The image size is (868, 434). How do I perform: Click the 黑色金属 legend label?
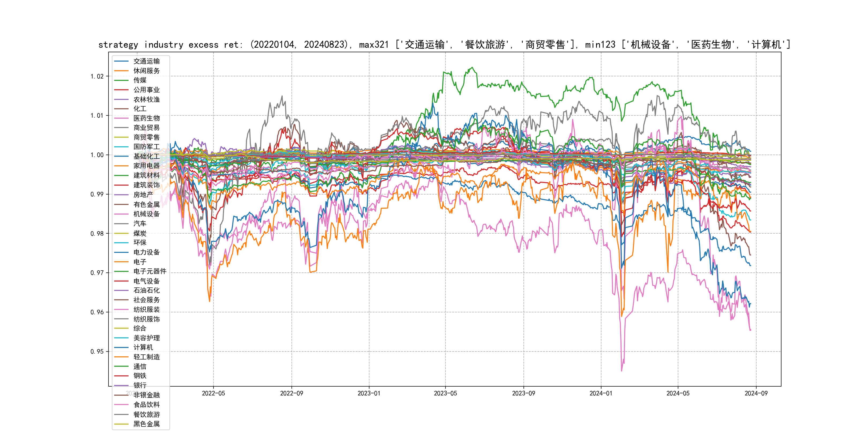pyautogui.click(x=146, y=424)
